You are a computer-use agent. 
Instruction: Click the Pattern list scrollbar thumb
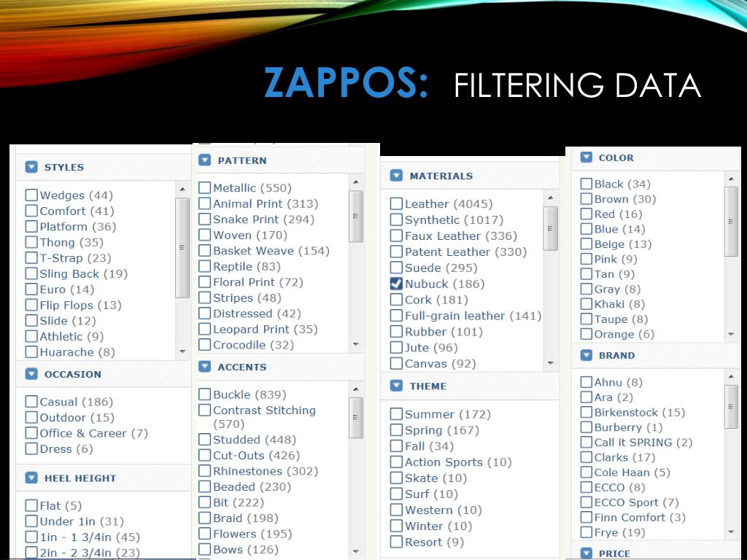(356, 216)
